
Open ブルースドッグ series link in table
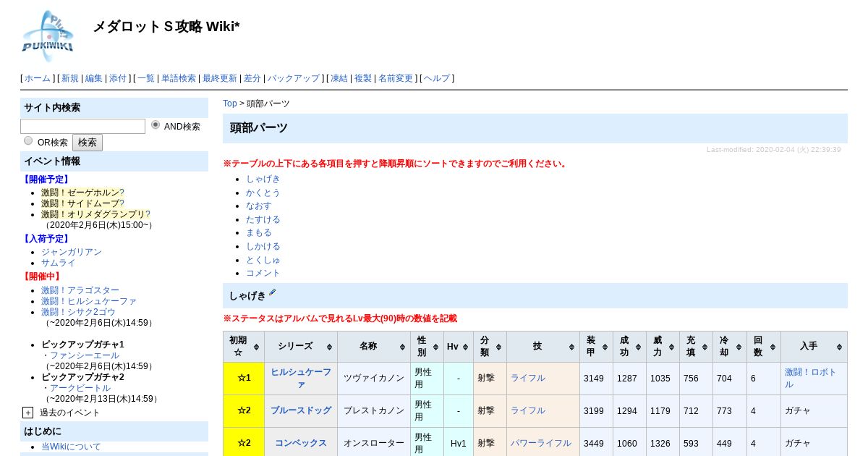(x=301, y=410)
